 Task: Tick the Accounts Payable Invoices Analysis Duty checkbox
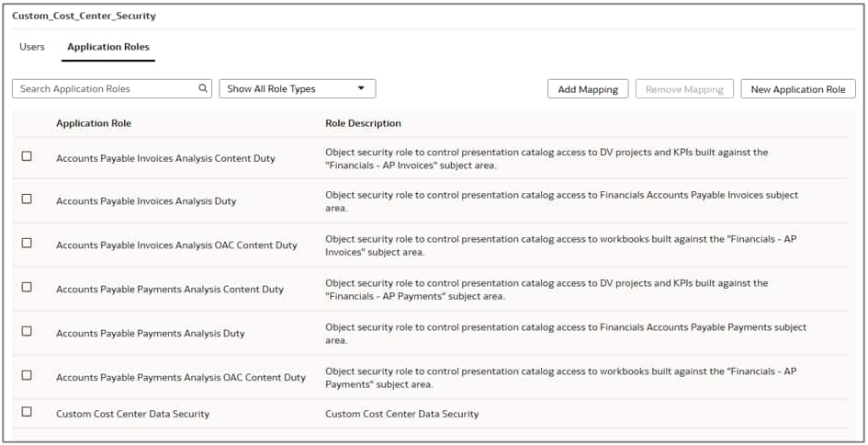click(27, 199)
